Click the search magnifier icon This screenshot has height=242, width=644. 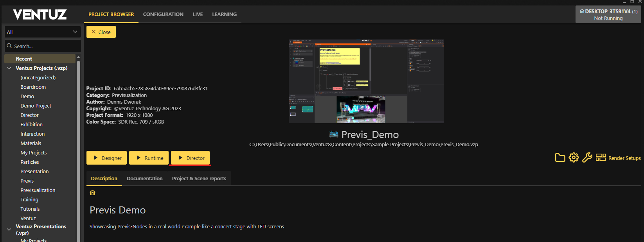pos(9,46)
